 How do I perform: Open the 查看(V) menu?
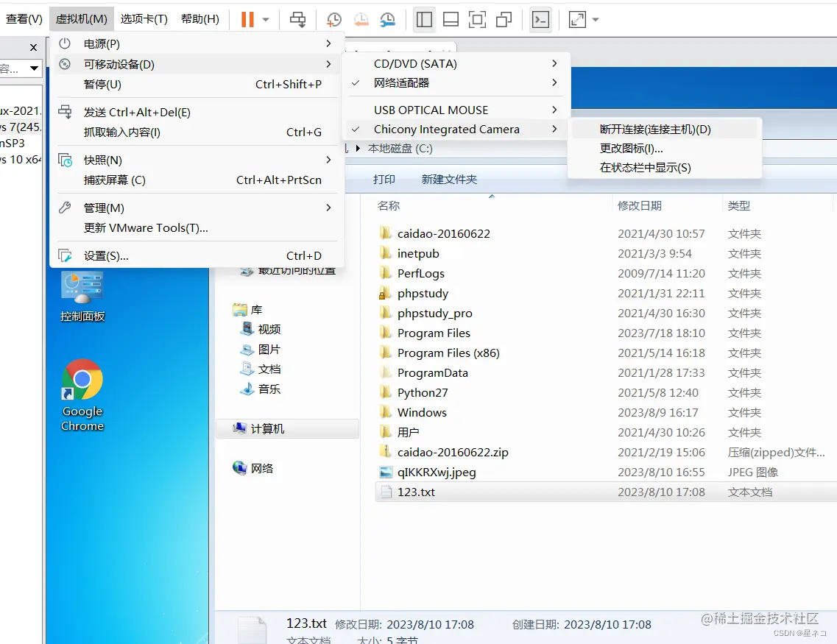click(x=24, y=19)
